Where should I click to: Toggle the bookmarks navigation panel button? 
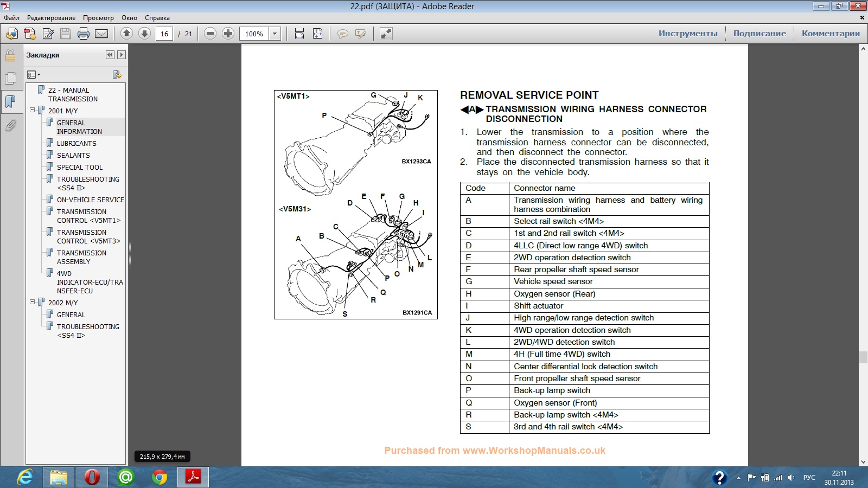pyautogui.click(x=10, y=101)
